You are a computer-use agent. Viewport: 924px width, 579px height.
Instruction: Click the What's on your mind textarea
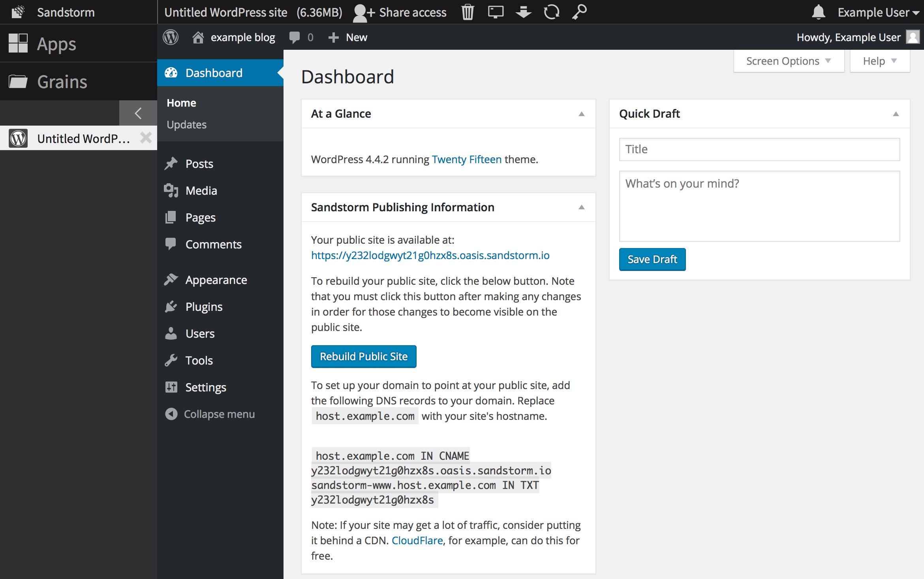pyautogui.click(x=759, y=206)
